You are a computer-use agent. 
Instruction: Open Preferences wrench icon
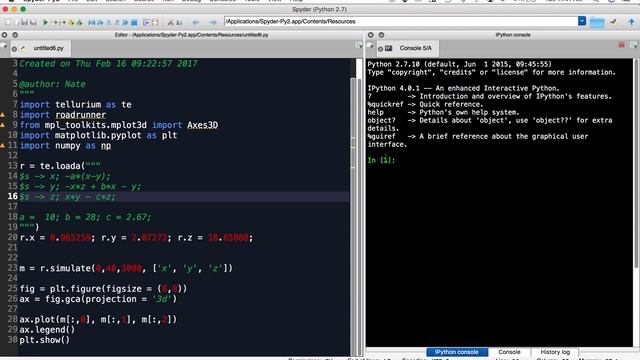point(171,22)
